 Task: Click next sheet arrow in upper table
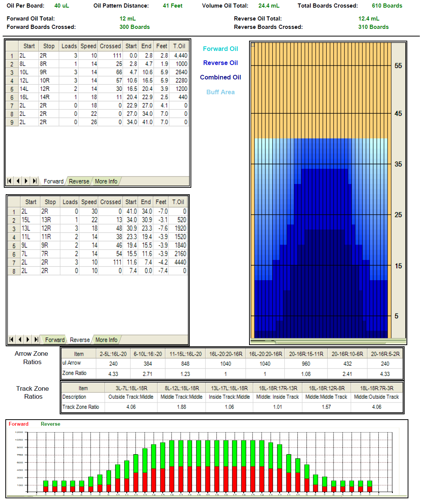click(26, 181)
